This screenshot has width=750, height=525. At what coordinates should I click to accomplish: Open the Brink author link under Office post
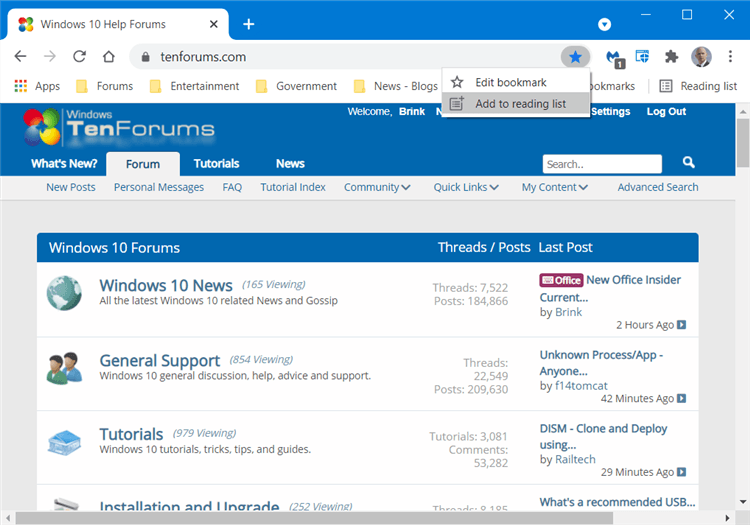pyautogui.click(x=568, y=312)
